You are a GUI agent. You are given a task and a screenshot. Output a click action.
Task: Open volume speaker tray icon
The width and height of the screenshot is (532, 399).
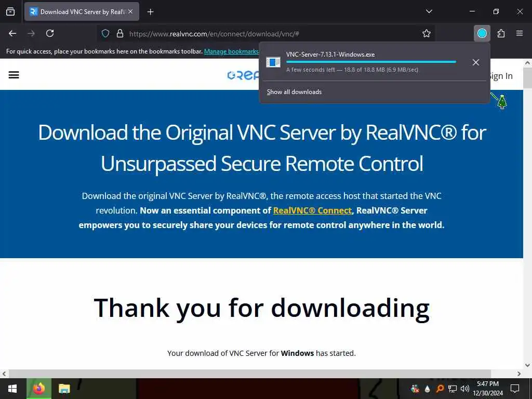(x=465, y=389)
